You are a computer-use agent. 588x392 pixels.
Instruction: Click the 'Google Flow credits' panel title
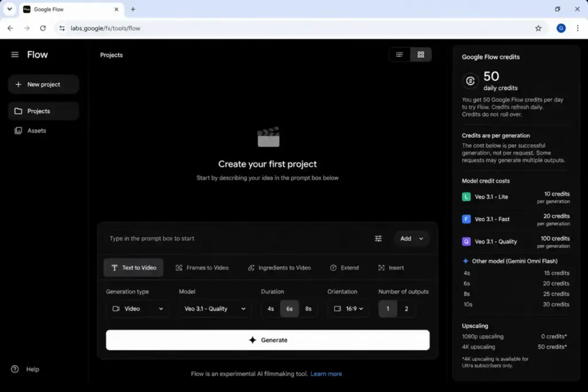pyautogui.click(x=490, y=57)
